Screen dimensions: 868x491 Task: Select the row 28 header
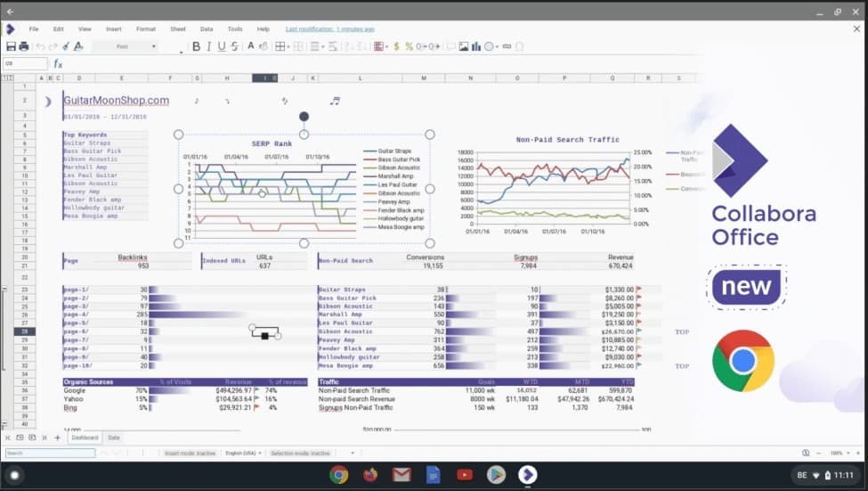24,331
